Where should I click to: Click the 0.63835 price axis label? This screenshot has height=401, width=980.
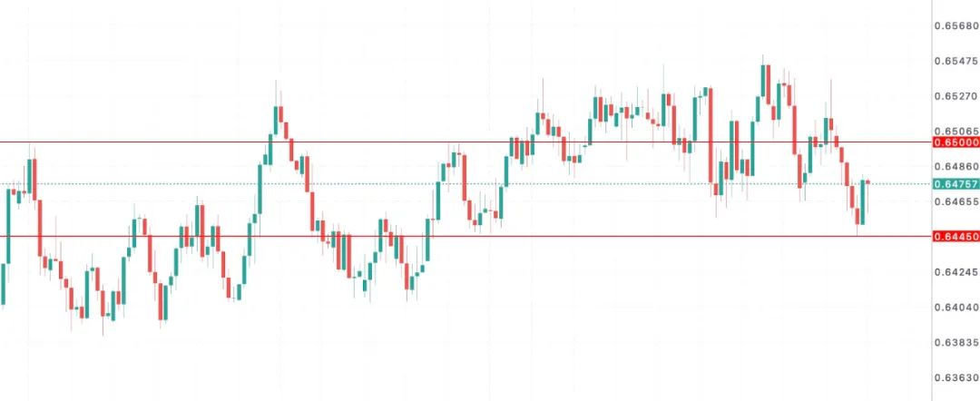point(955,343)
